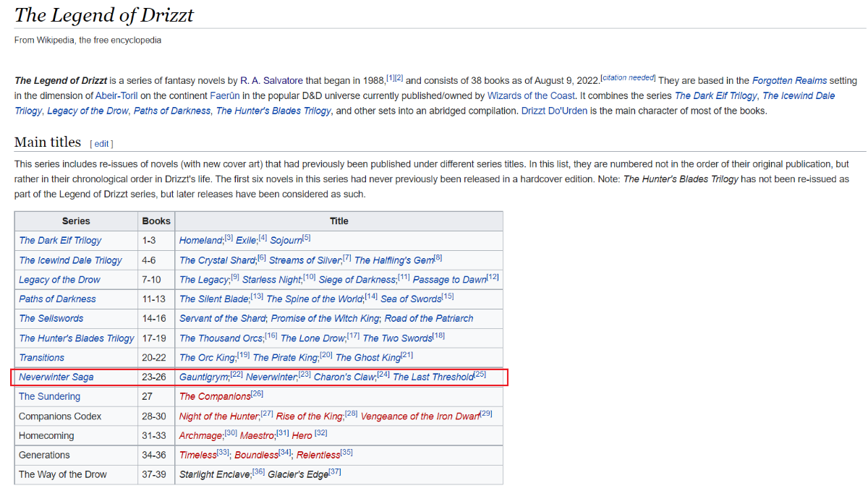Open the Sojourn book link
Image resolution: width=868 pixels, height=496 pixels.
point(286,240)
